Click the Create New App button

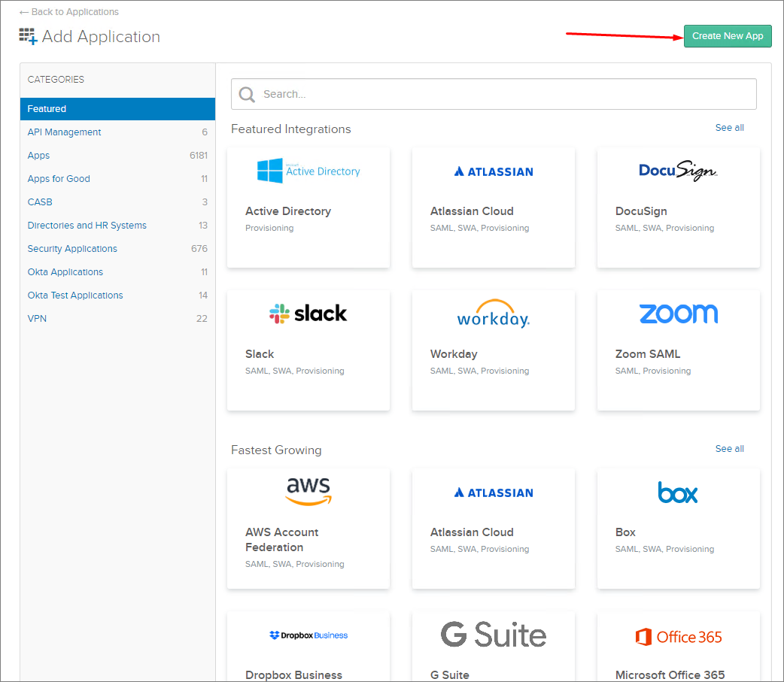728,36
